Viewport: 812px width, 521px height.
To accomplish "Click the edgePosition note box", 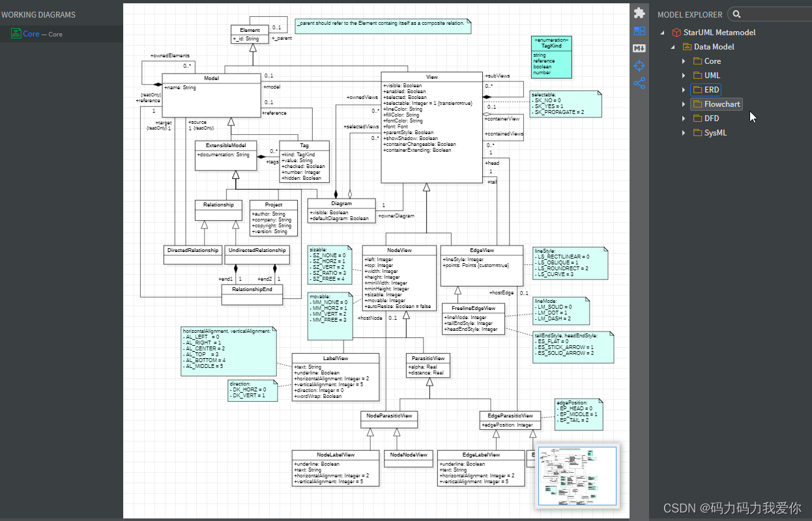I will point(579,414).
